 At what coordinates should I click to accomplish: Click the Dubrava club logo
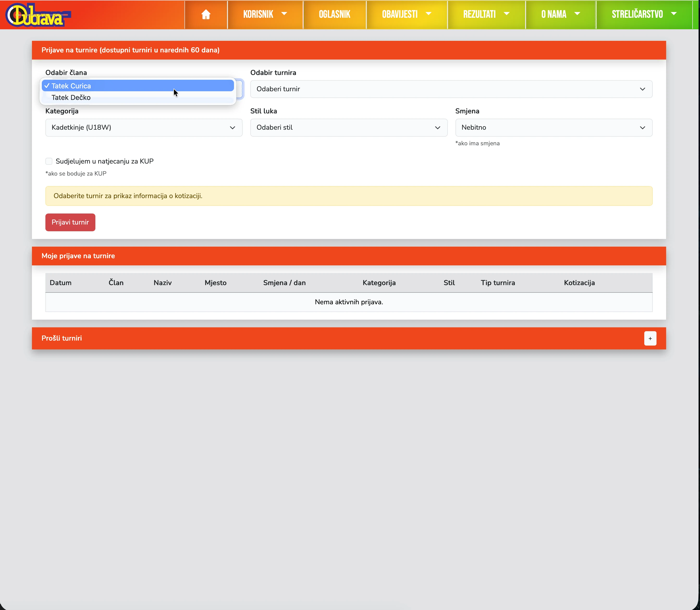pyautogui.click(x=38, y=15)
